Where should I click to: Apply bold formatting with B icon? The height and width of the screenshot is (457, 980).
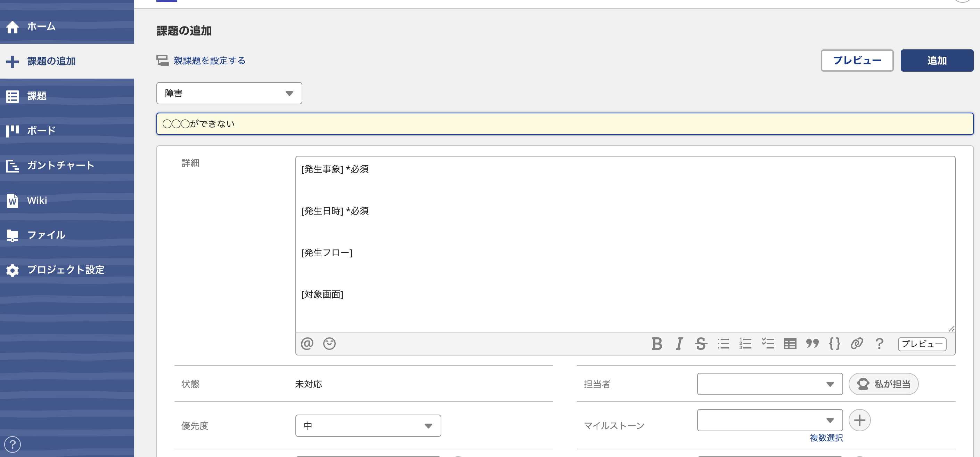click(656, 344)
